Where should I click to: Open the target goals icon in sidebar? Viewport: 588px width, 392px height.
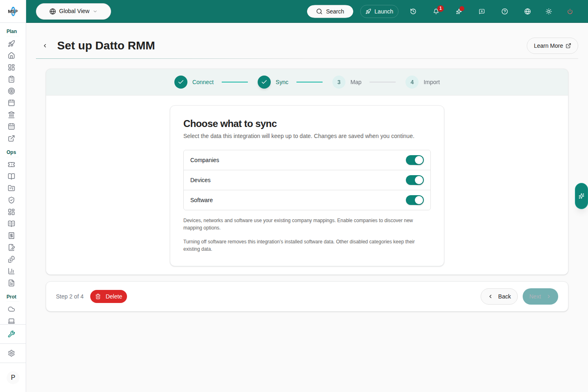pyautogui.click(x=11, y=91)
